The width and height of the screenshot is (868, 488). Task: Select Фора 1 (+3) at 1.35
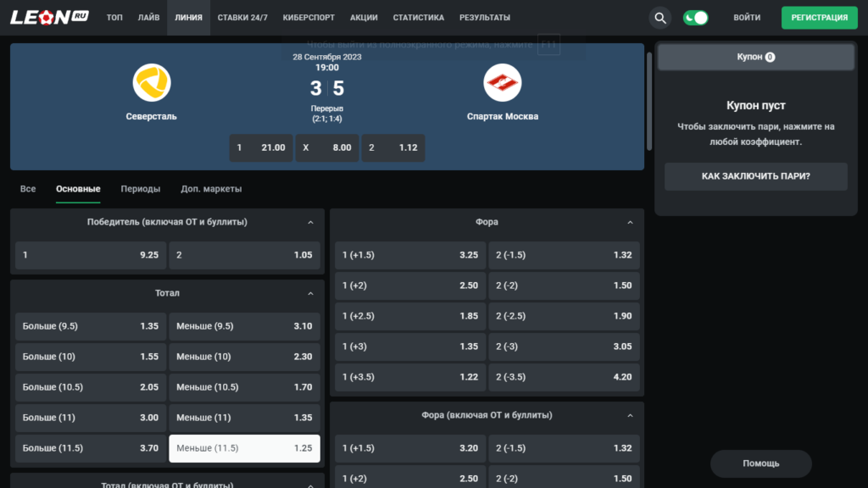point(410,347)
